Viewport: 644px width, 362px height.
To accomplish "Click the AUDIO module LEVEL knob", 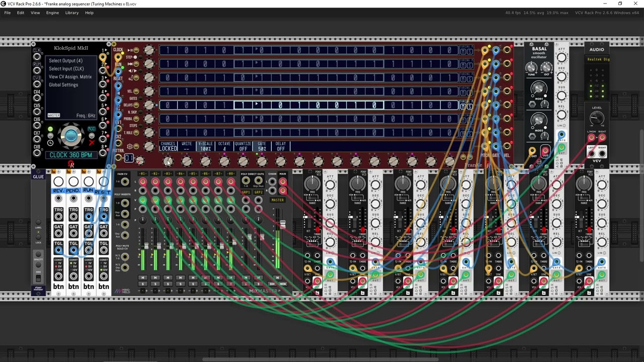I will click(x=597, y=118).
